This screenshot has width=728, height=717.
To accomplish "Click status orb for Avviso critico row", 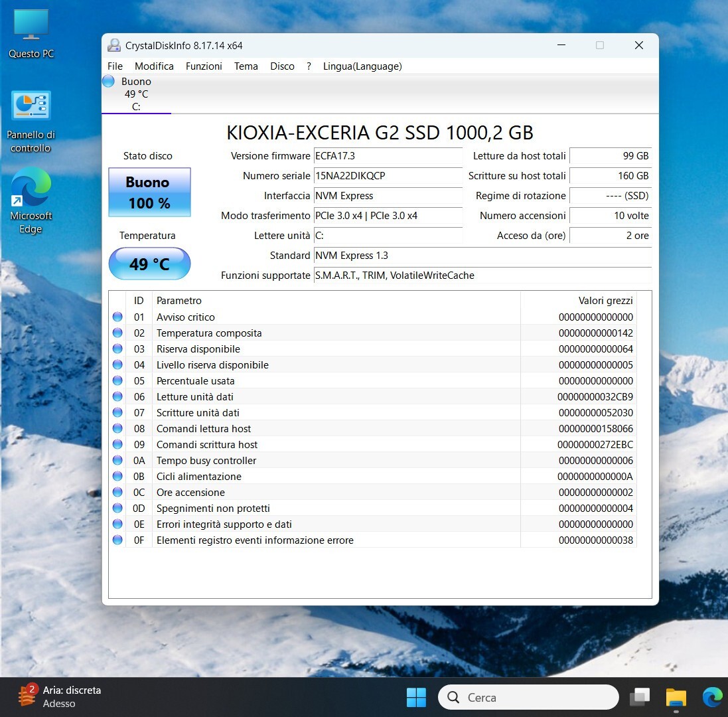I will [x=117, y=317].
